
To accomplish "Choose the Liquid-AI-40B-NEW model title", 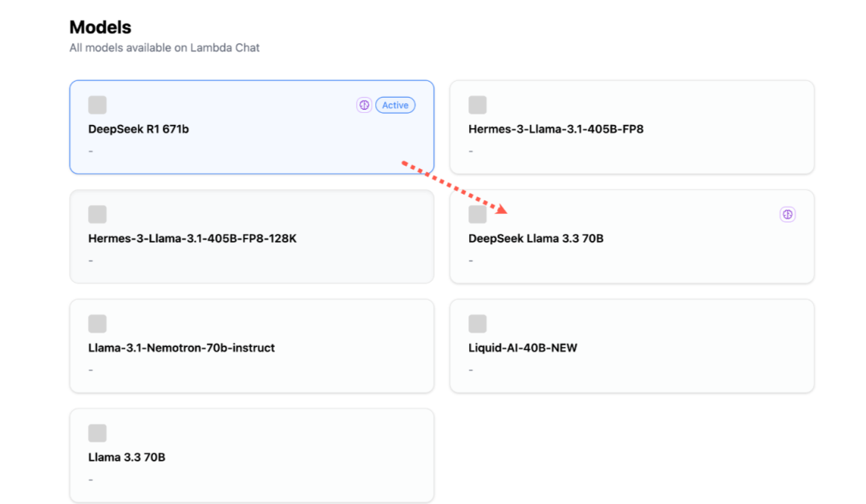I will [x=523, y=348].
